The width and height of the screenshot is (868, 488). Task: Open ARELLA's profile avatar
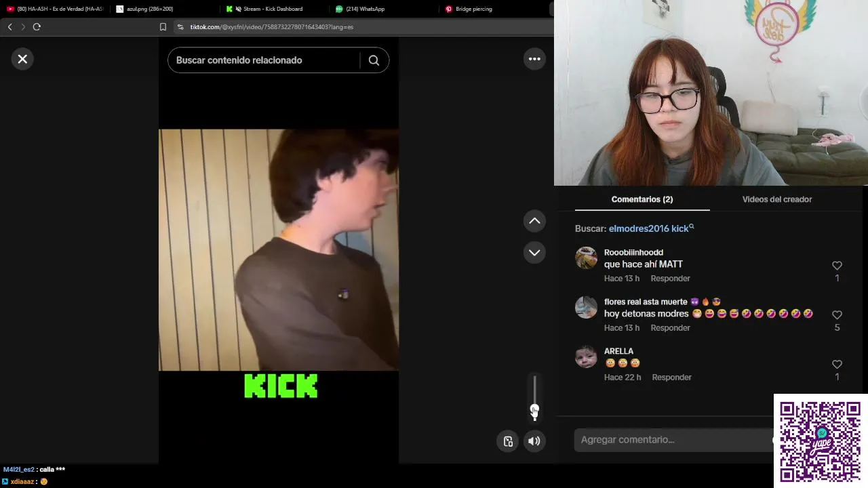coord(586,357)
